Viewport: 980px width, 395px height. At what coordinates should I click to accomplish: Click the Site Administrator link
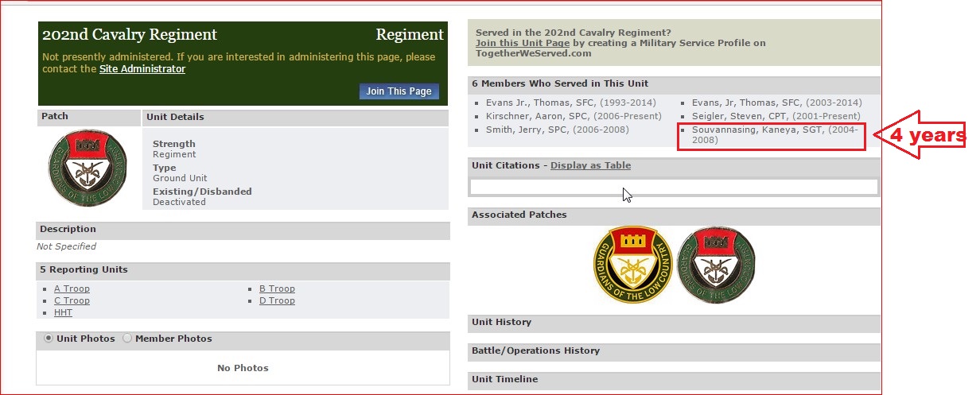142,69
